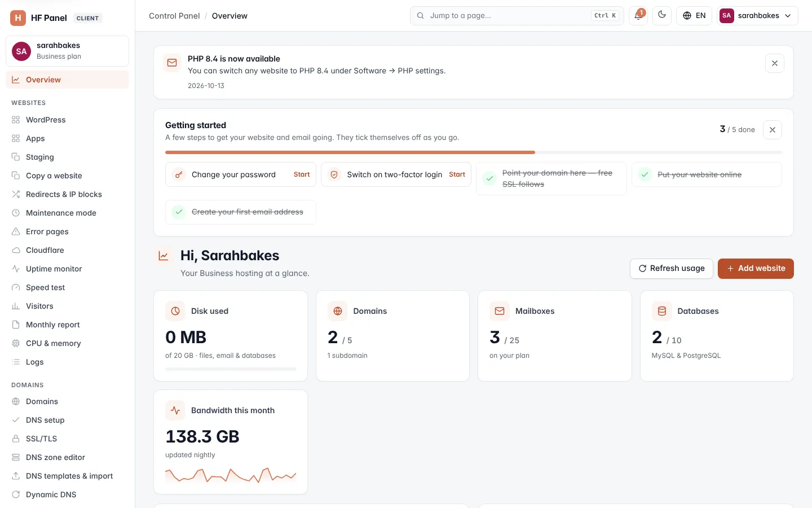Toggle dark mode moon icon
812x508 pixels.
[x=662, y=16]
